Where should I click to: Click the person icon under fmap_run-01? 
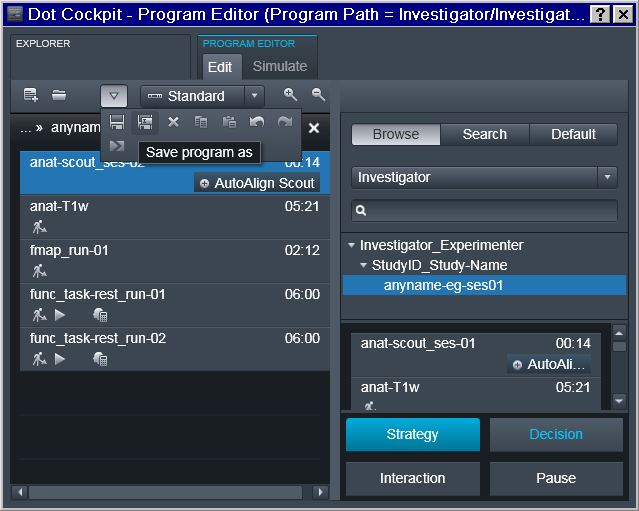[40, 271]
